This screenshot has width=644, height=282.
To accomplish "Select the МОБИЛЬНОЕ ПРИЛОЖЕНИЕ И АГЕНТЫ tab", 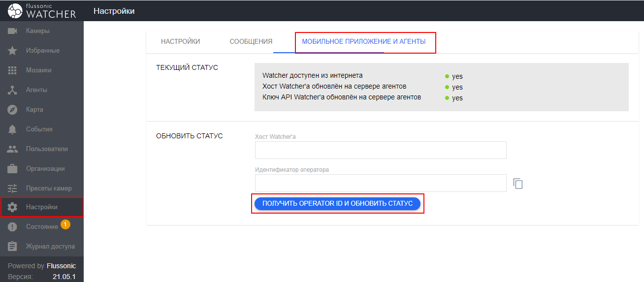I will tap(363, 42).
